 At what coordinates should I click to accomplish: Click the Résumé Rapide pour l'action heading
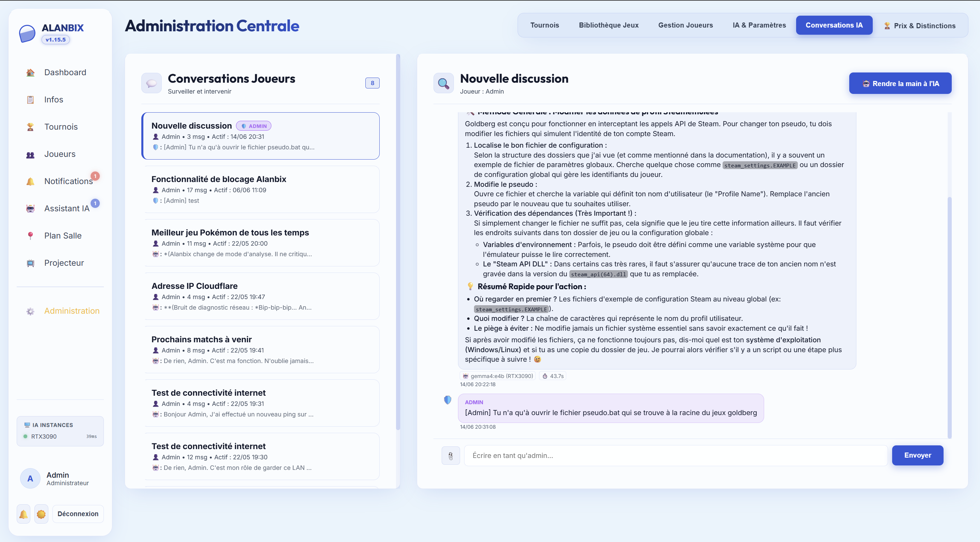532,286
